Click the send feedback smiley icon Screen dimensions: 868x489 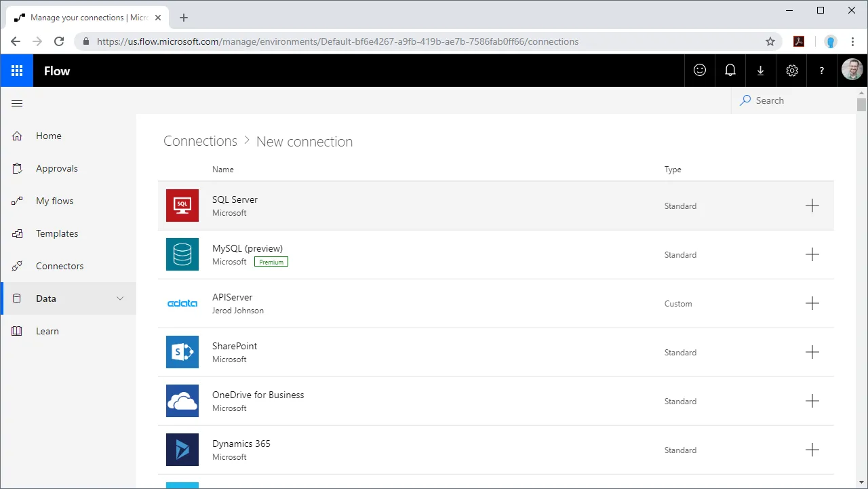(x=699, y=71)
